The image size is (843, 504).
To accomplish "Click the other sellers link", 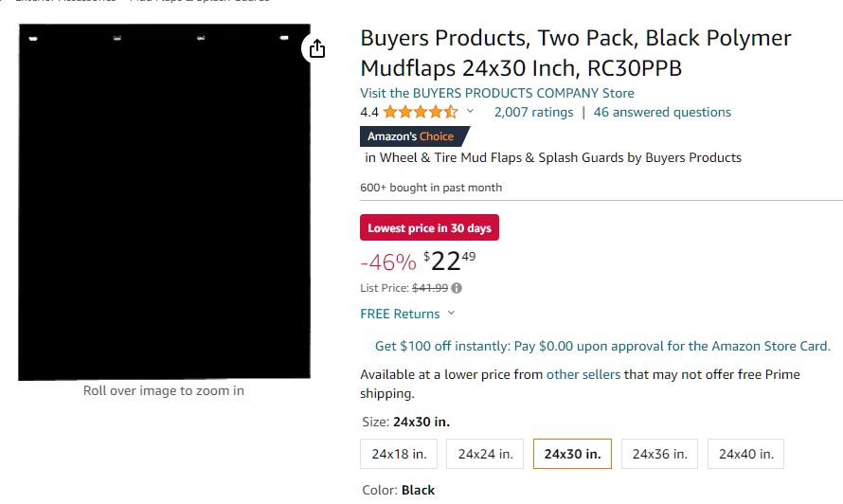I will (x=583, y=374).
